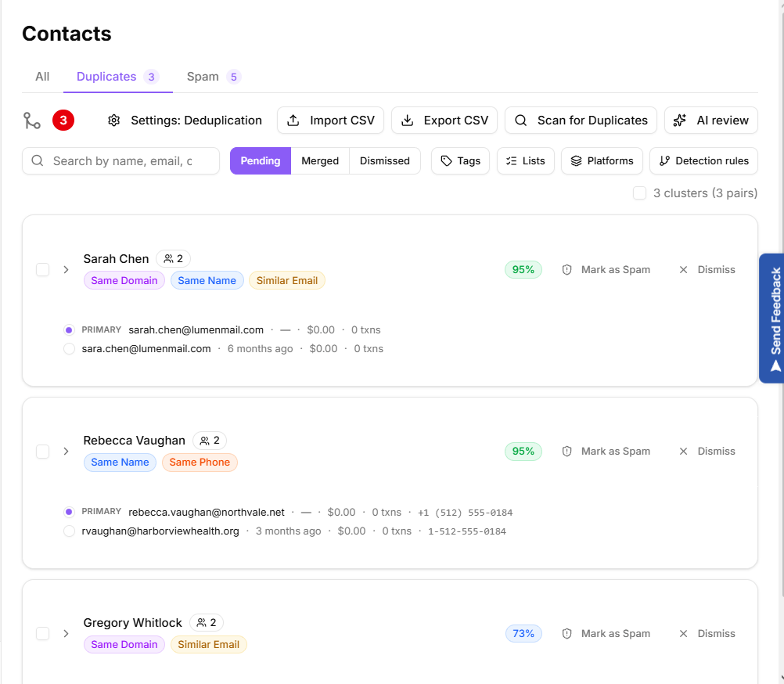Click the shield icon on Rebecca Vaughan row
This screenshot has width=784, height=684.
pyautogui.click(x=567, y=452)
